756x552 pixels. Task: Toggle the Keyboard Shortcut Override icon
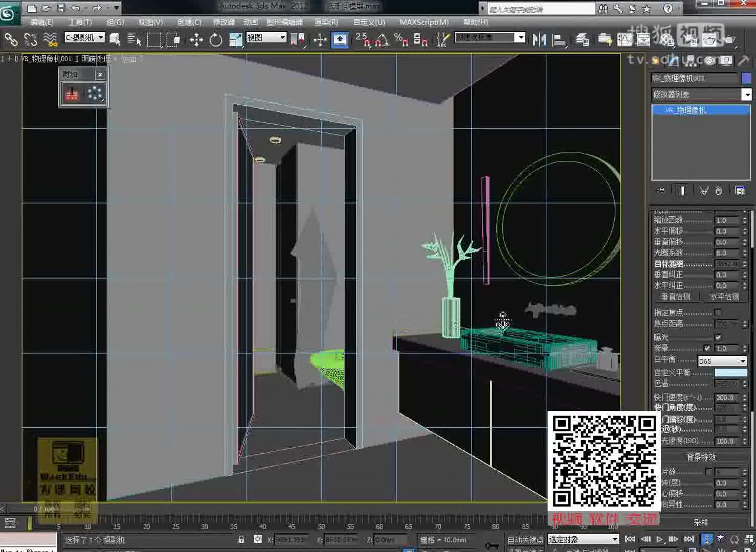pyautogui.click(x=340, y=39)
